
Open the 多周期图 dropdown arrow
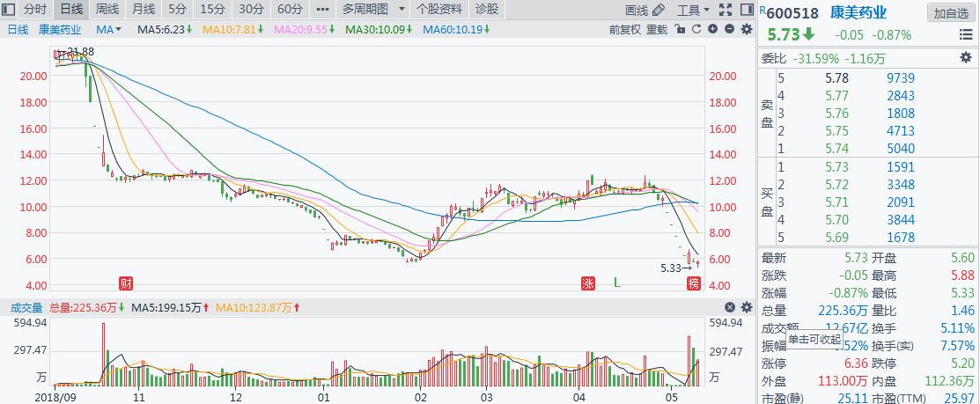click(402, 10)
